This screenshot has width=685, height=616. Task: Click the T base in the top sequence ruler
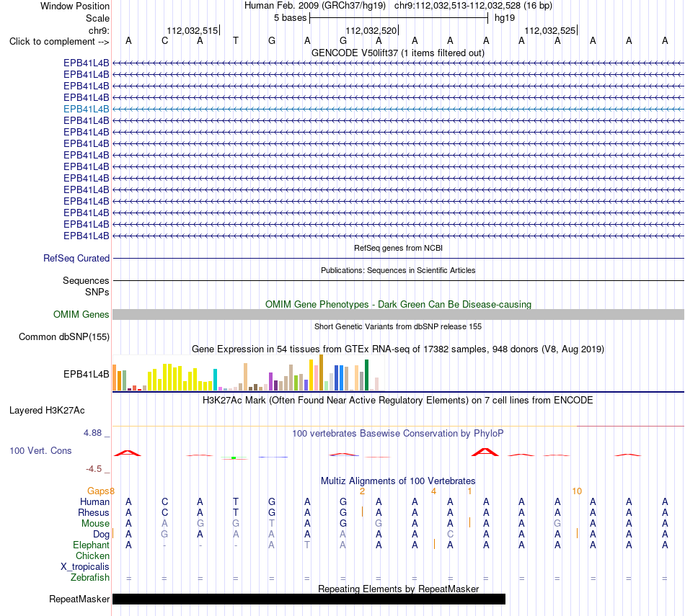236,40
